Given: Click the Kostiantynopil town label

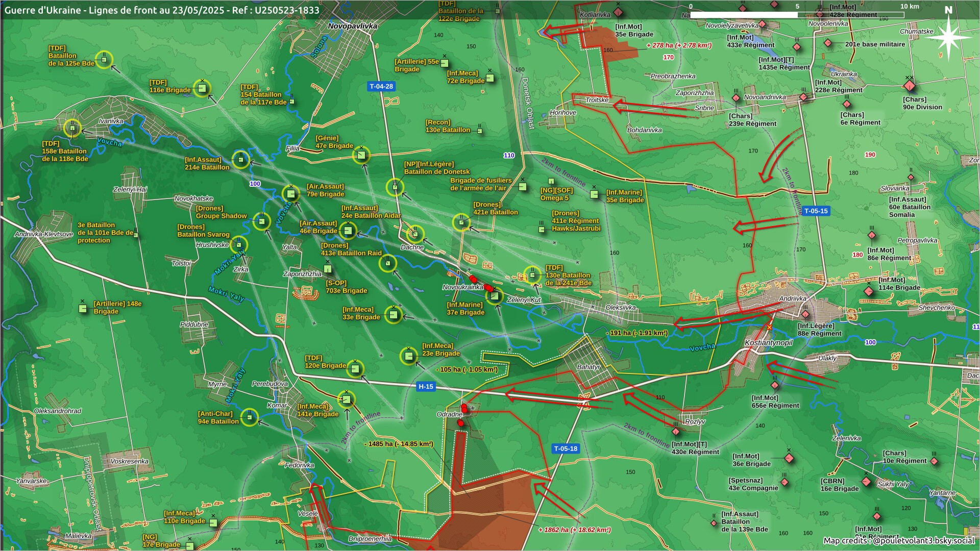Looking at the screenshot, I should click(x=769, y=342).
